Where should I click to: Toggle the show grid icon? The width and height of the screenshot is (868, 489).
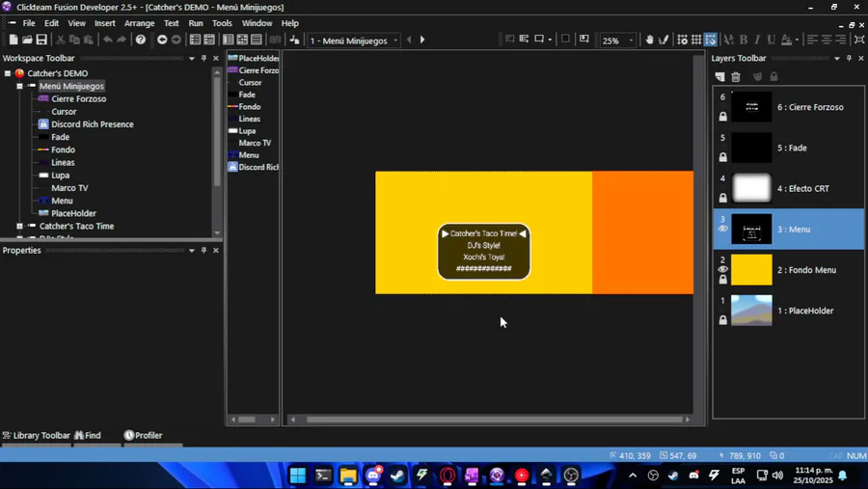[x=696, y=40]
